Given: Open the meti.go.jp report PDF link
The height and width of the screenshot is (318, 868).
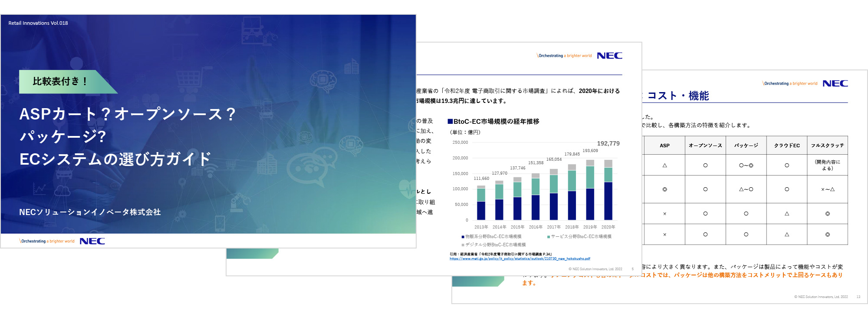Looking at the screenshot, I should coord(520,258).
